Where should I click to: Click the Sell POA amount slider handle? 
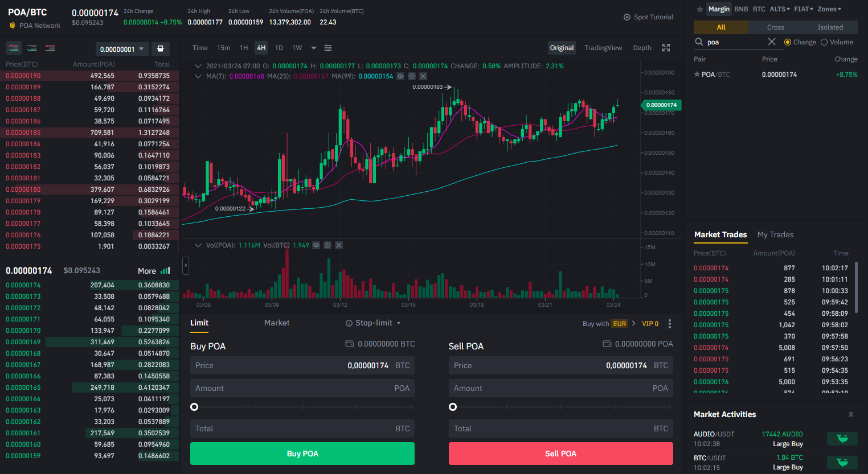coord(453,407)
